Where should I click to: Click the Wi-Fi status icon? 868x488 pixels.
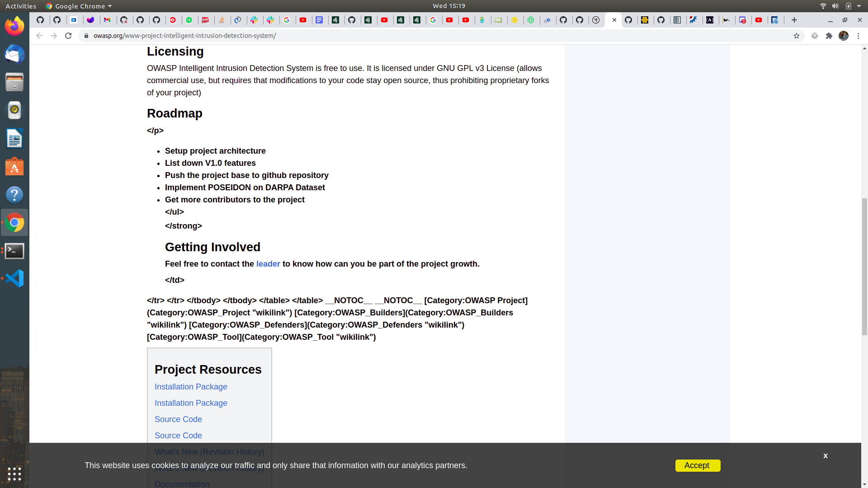[823, 6]
